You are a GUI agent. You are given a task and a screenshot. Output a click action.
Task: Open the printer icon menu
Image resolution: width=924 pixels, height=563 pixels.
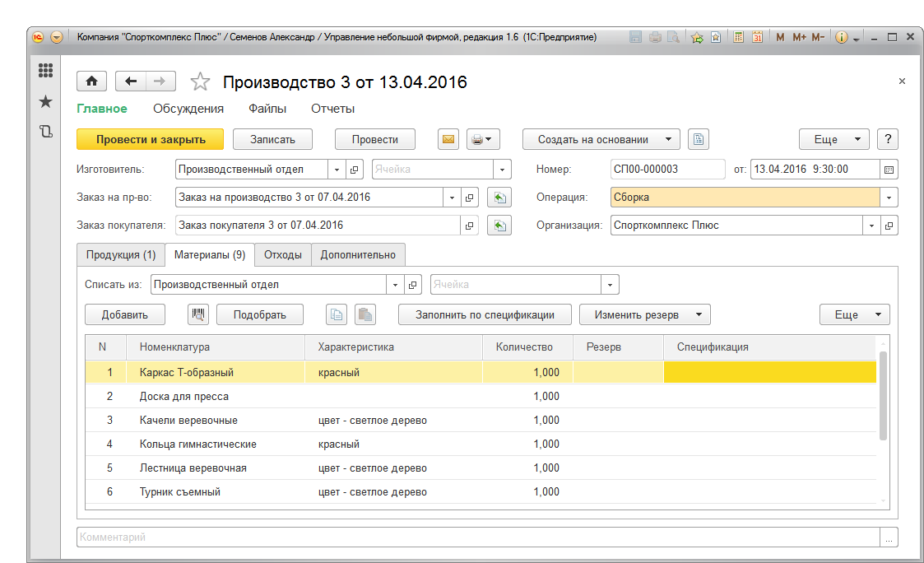pos(481,139)
